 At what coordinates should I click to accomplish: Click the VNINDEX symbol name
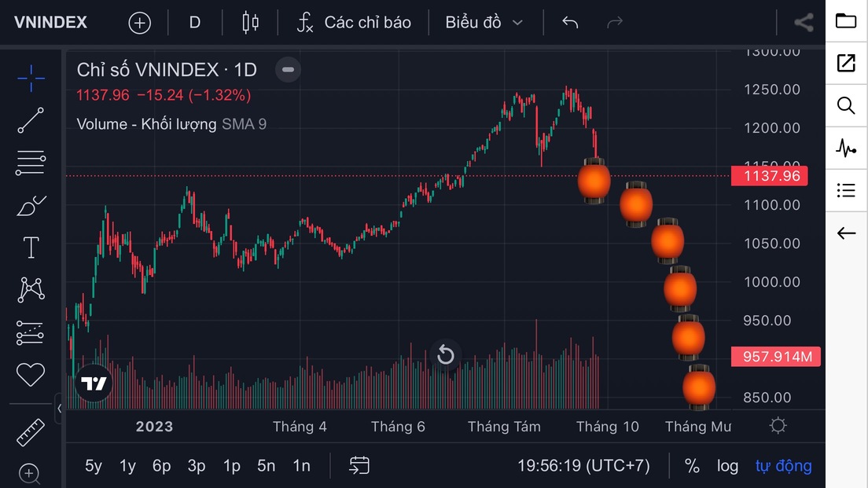[x=50, y=23]
